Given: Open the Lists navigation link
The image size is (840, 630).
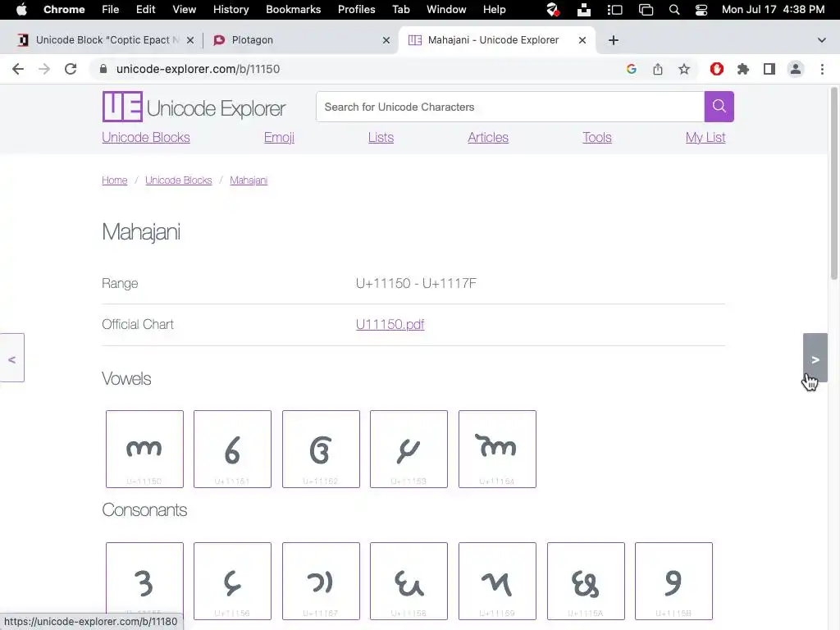Looking at the screenshot, I should [x=381, y=138].
